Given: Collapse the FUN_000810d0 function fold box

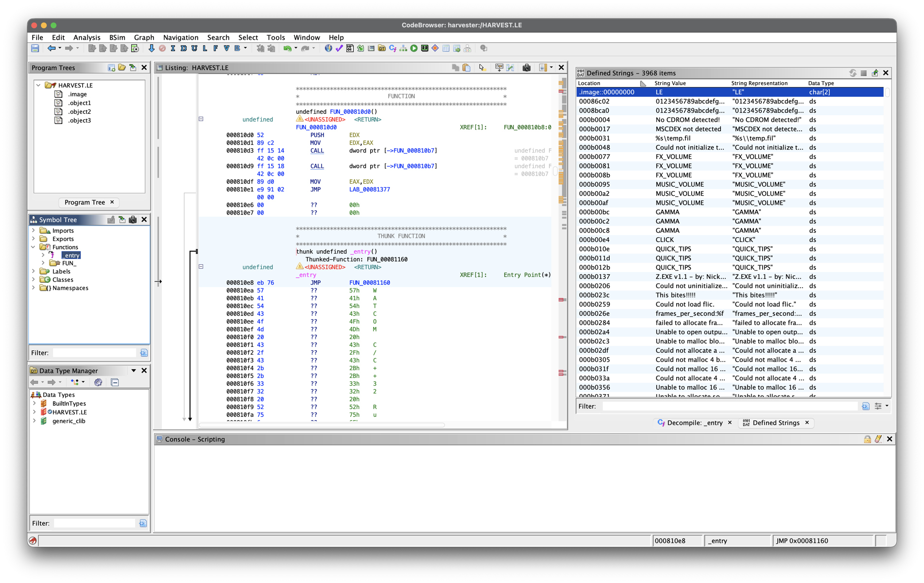Looking at the screenshot, I should (x=201, y=119).
